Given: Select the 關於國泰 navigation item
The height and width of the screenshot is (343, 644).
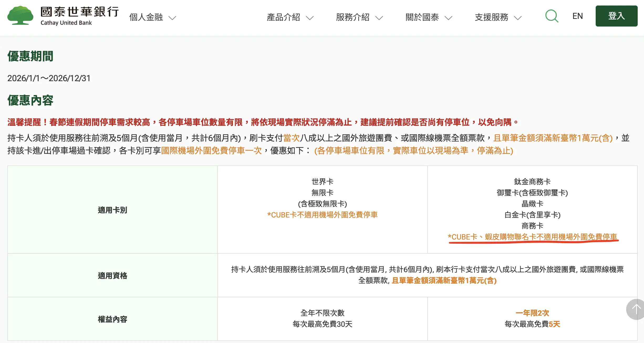Looking at the screenshot, I should [x=422, y=17].
